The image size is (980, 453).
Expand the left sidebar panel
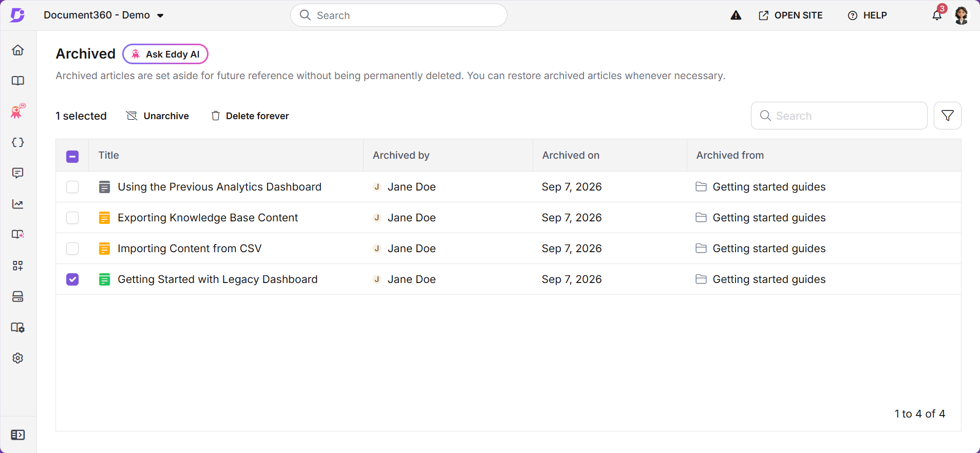pyautogui.click(x=18, y=435)
